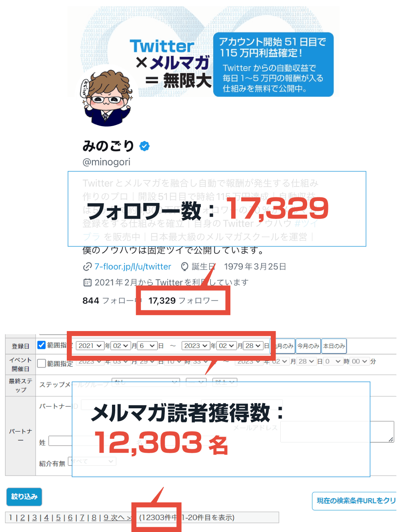This screenshot has height=532, width=400.
Task: Go to results page 2
Action: [x=22, y=518]
